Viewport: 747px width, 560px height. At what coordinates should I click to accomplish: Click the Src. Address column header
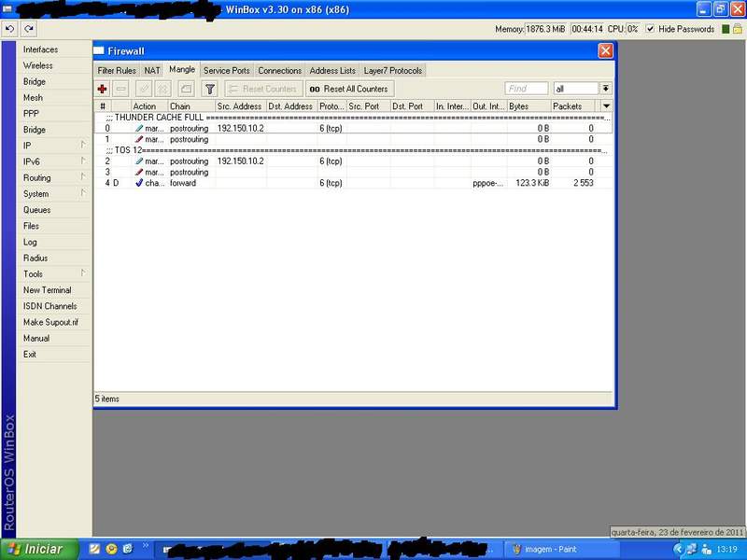tap(240, 106)
